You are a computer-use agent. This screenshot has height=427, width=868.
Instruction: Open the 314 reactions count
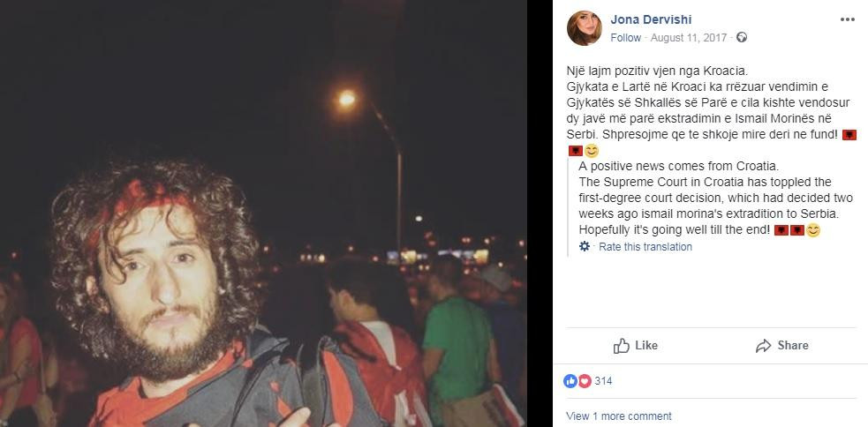coord(603,381)
